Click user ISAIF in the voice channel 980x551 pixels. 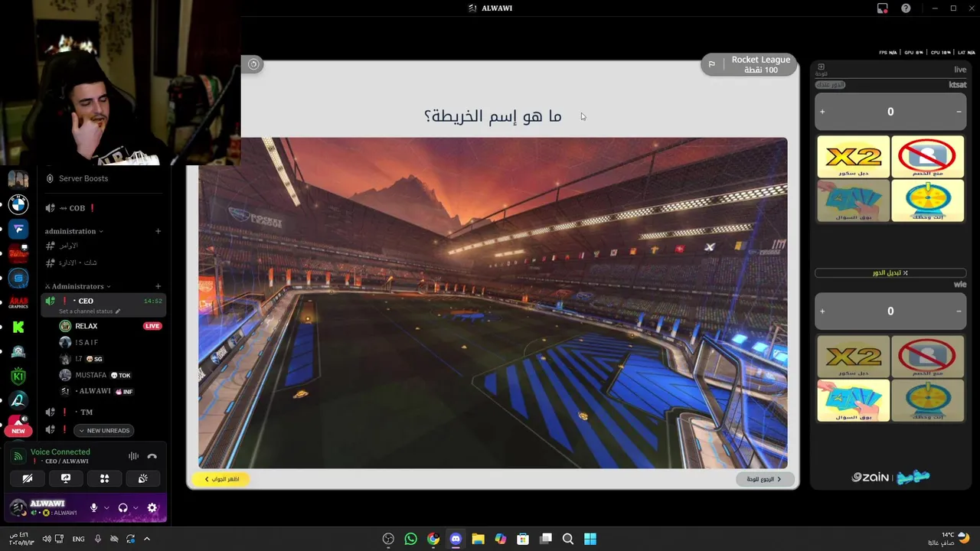tap(87, 342)
